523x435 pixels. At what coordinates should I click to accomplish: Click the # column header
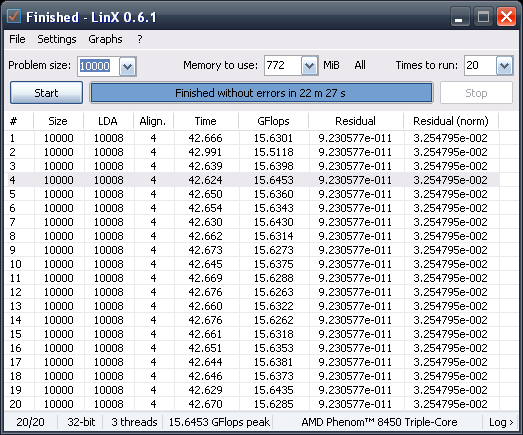(19, 121)
